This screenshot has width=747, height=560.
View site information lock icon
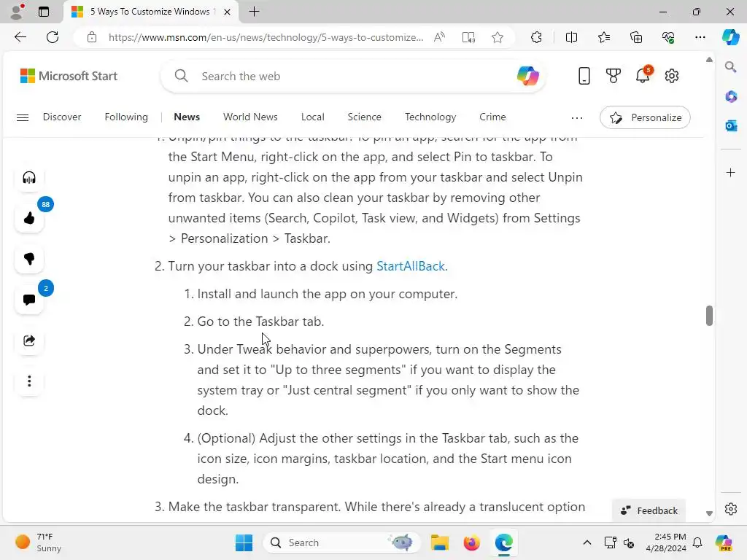(x=92, y=37)
